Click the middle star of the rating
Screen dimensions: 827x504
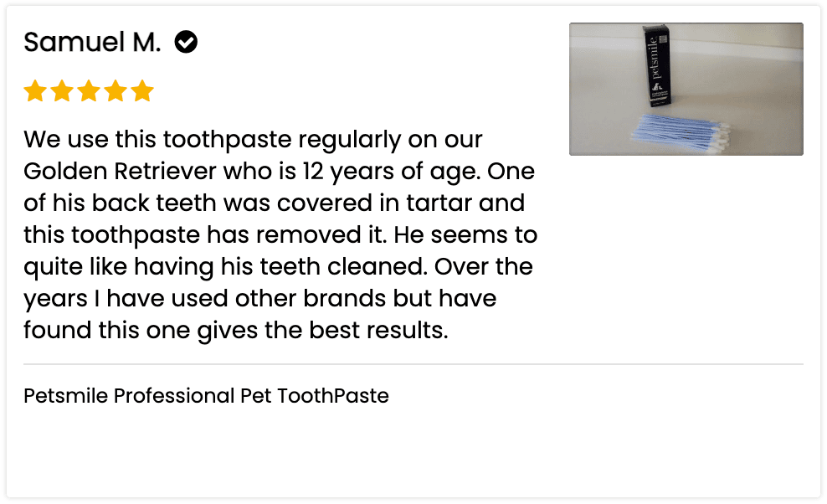(x=89, y=91)
